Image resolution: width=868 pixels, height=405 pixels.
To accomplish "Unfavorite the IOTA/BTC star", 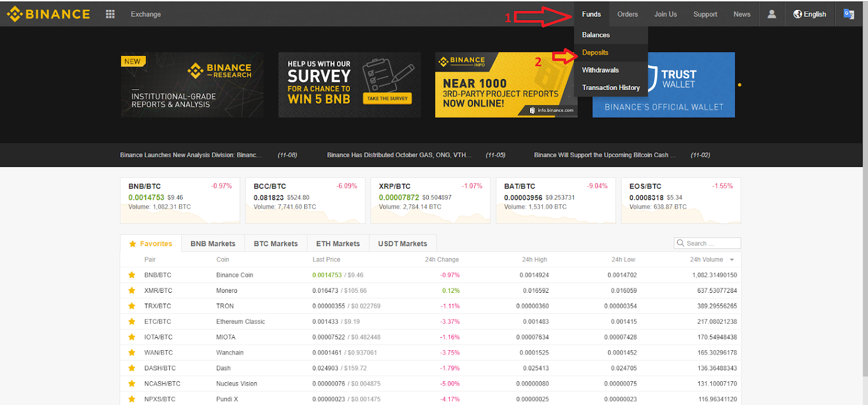I will point(132,337).
